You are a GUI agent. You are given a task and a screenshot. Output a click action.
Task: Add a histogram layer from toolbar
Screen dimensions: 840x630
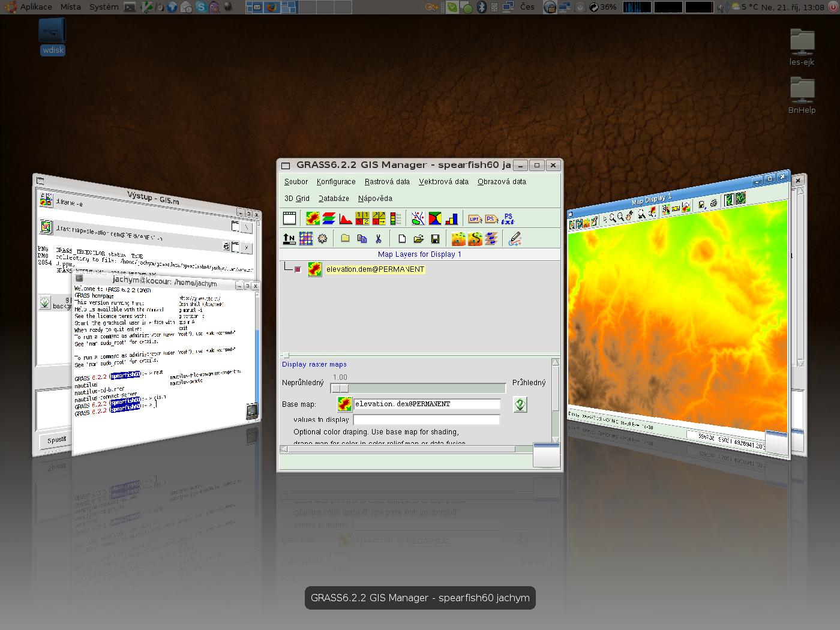point(346,219)
